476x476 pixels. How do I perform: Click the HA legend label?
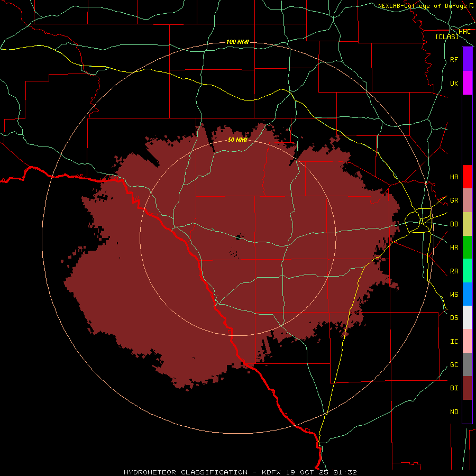[454, 177]
